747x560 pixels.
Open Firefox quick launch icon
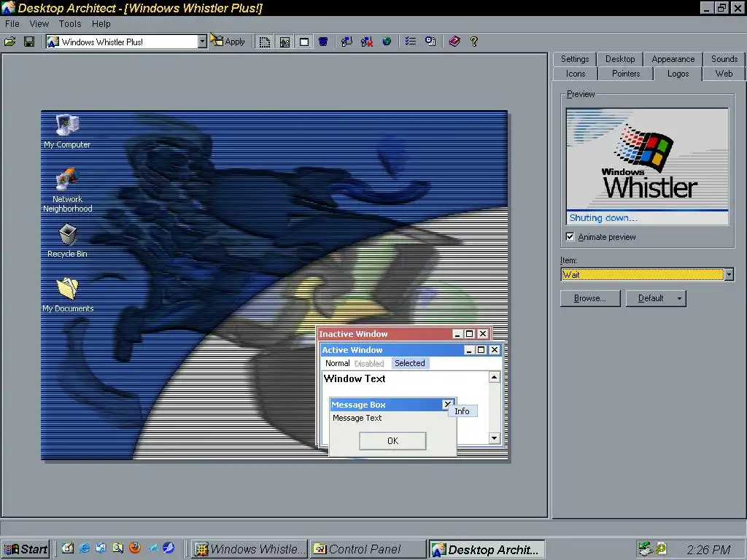pyautogui.click(x=135, y=548)
